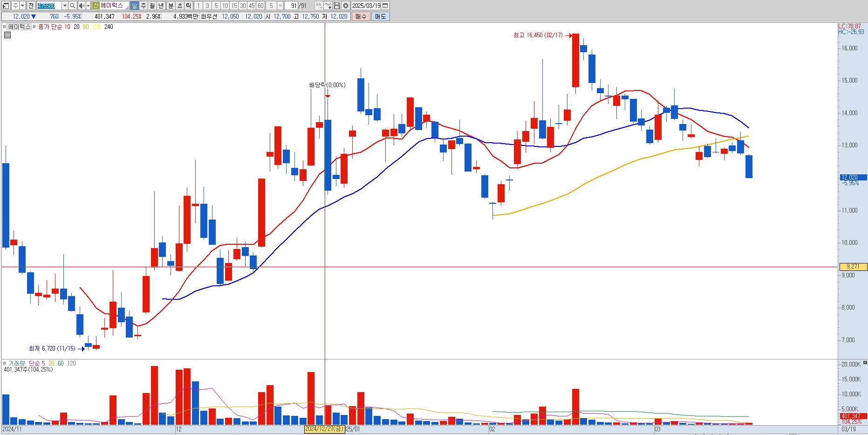
Task: Click the candle count field showing 91
Action: coord(291,6)
